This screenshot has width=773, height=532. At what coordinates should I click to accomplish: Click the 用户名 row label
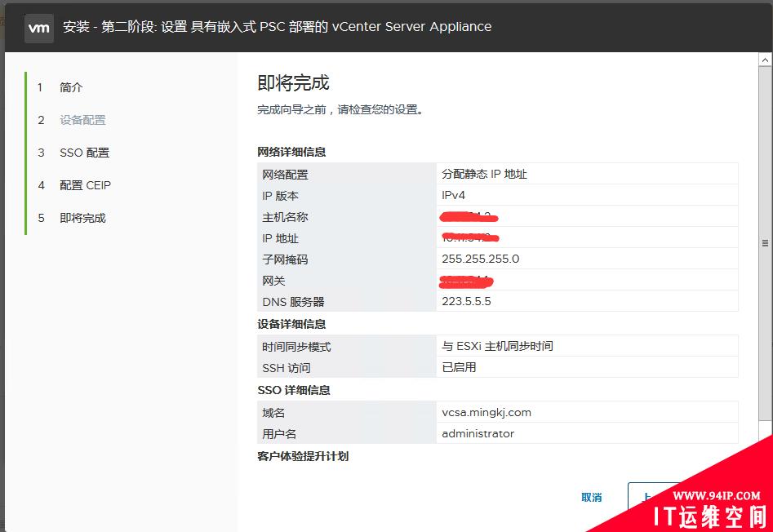279,434
